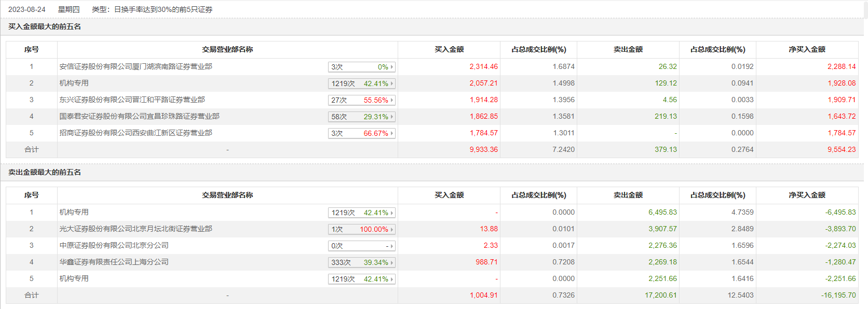The width and height of the screenshot is (868, 309).
Task: Click 卖出金额 header in the sell table
Action: [x=628, y=195]
